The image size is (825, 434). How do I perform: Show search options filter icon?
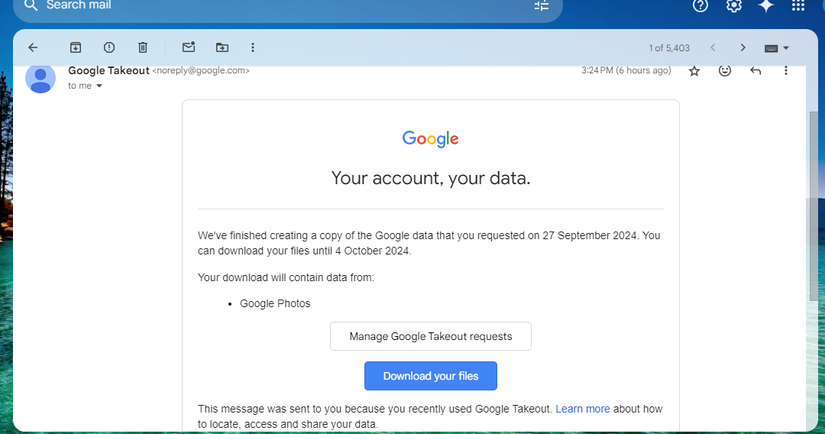542,6
